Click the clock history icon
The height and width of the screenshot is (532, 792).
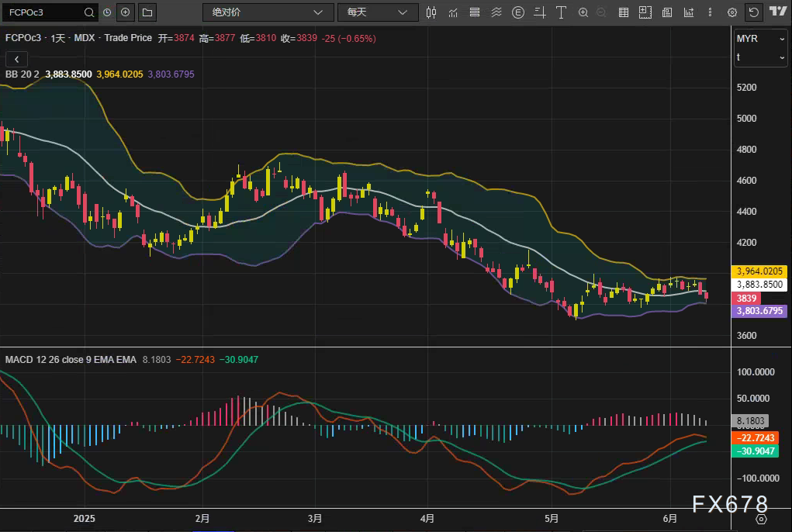(x=107, y=12)
